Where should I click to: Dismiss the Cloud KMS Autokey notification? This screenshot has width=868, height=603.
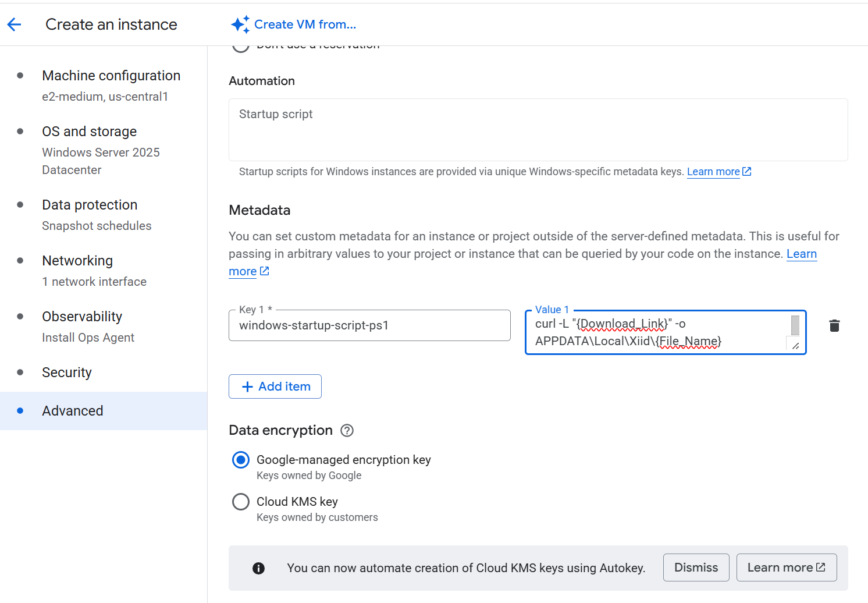point(696,567)
